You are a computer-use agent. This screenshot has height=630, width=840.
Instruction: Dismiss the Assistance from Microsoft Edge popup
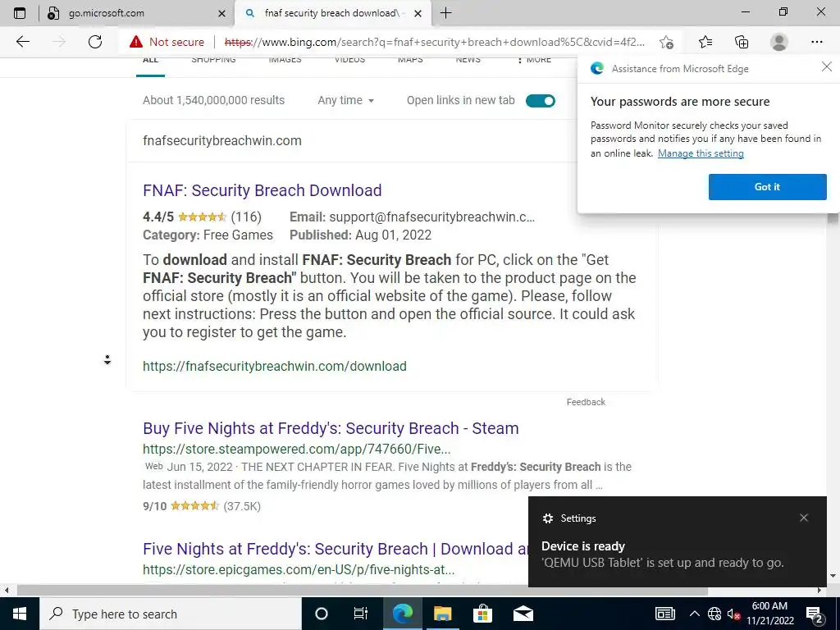(827, 67)
